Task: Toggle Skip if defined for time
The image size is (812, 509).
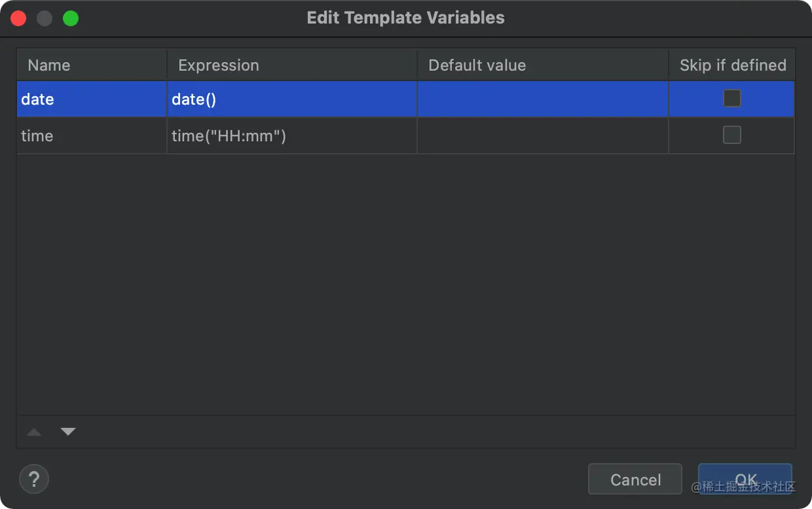Action: pos(731,135)
